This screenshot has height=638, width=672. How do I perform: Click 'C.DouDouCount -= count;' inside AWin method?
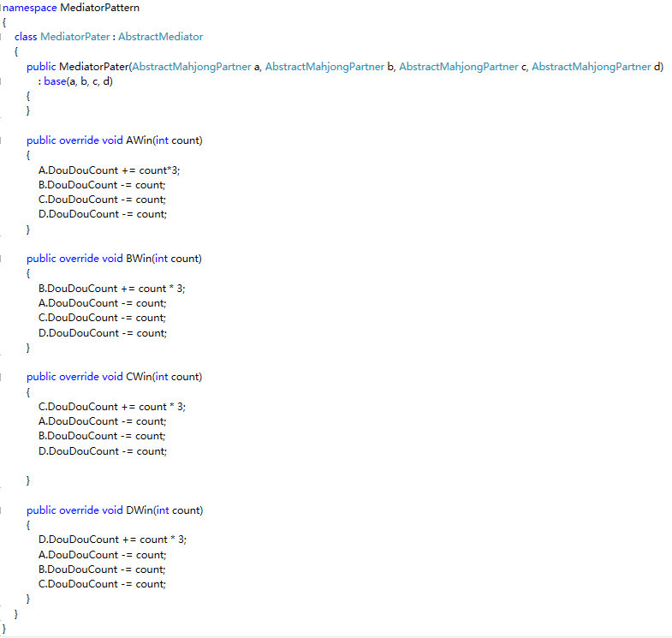(x=103, y=200)
